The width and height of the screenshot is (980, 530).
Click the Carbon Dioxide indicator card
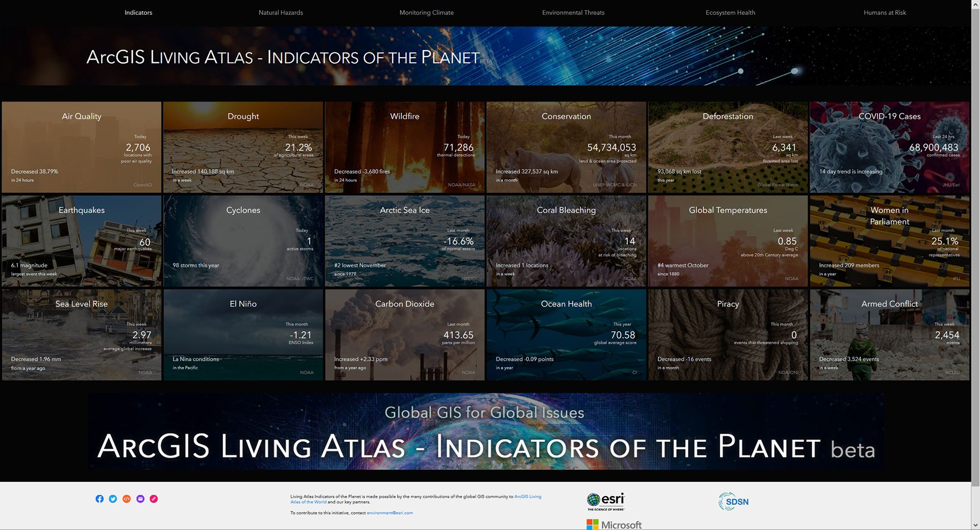[404, 334]
